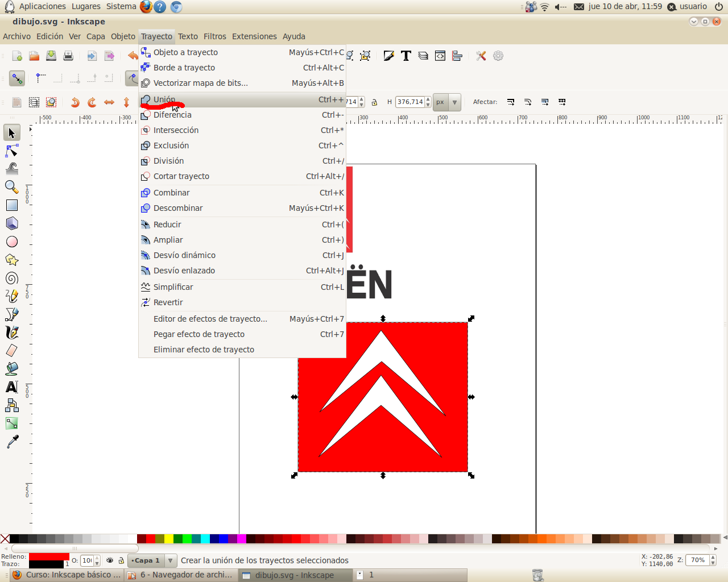Open the Layers dialog toolbar icon
Viewport: 728px width, 582px height.
(x=423, y=56)
